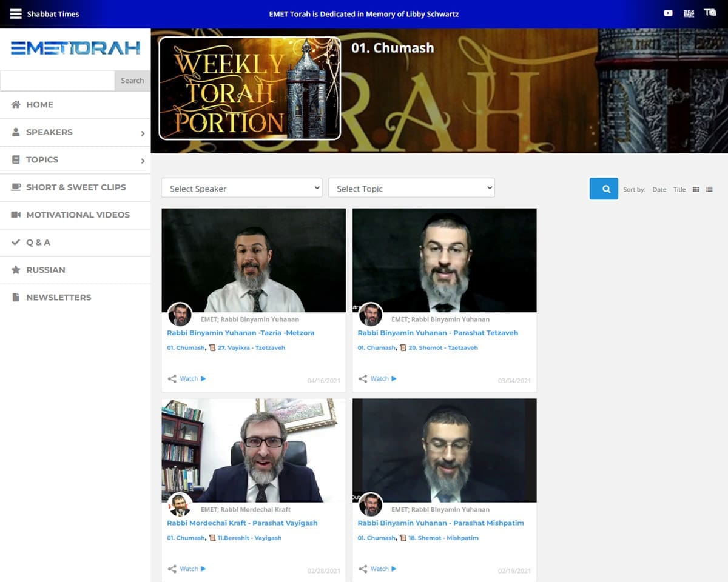Click the Torah Emet logo icon in top bar

(x=689, y=13)
